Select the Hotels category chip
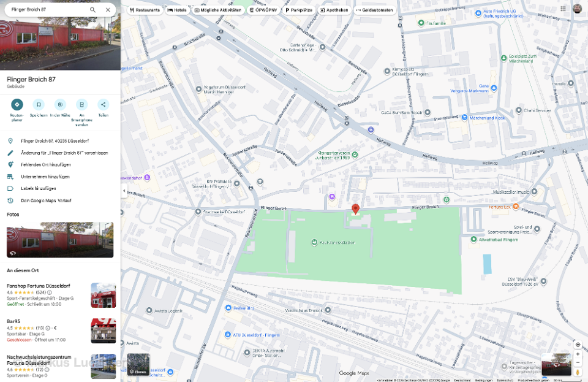The width and height of the screenshot is (588, 382). tap(177, 10)
